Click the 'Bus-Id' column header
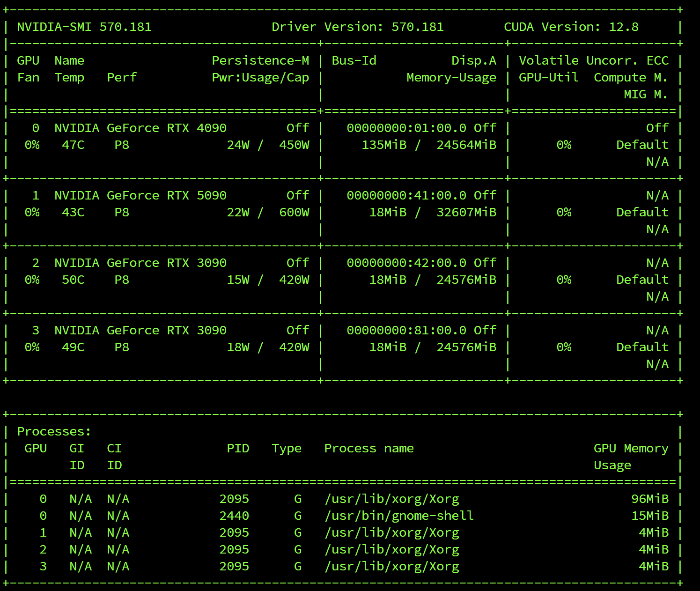This screenshot has width=700, height=591. tap(354, 60)
